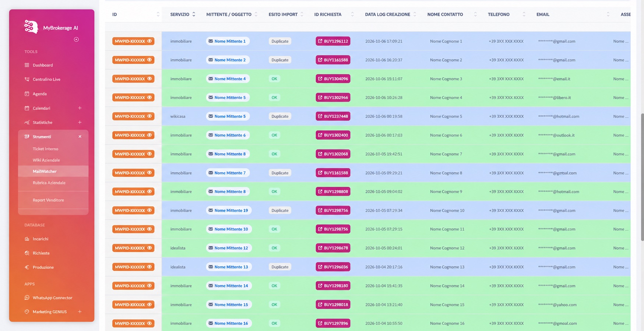Show details with eye icon for Nome Cognome 12
Screen dimensions: 644x331
click(149, 248)
